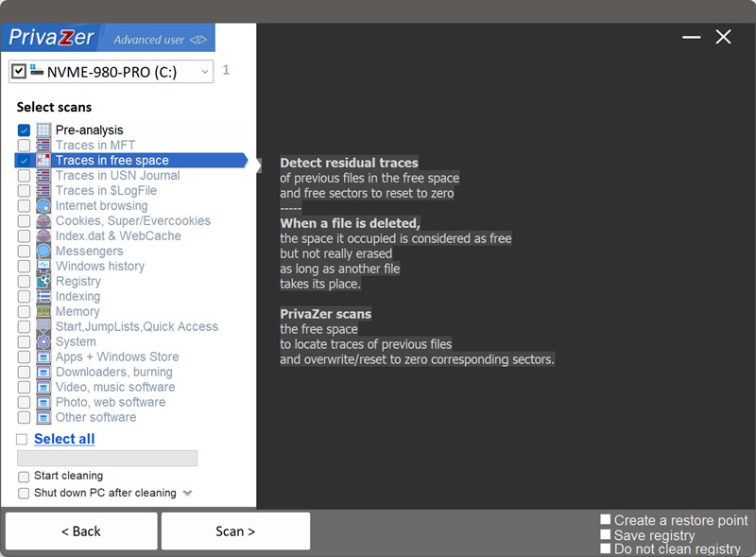Uncheck the Traces in free space checkbox

point(24,160)
